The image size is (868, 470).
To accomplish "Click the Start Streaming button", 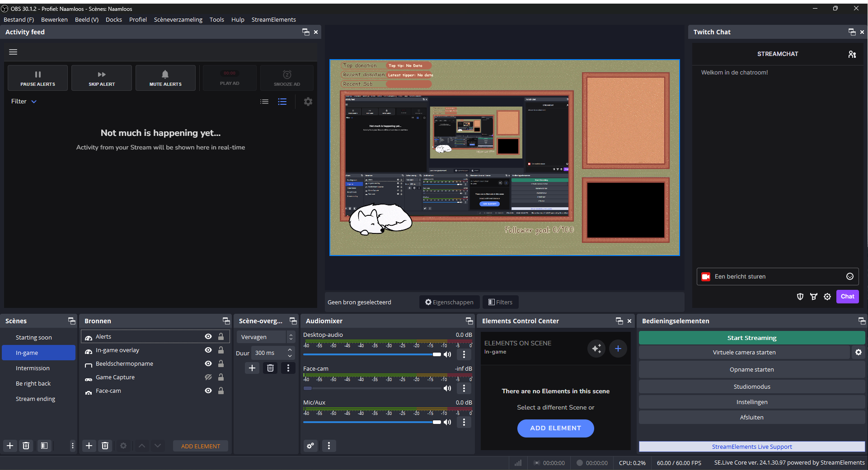I will [x=752, y=338].
